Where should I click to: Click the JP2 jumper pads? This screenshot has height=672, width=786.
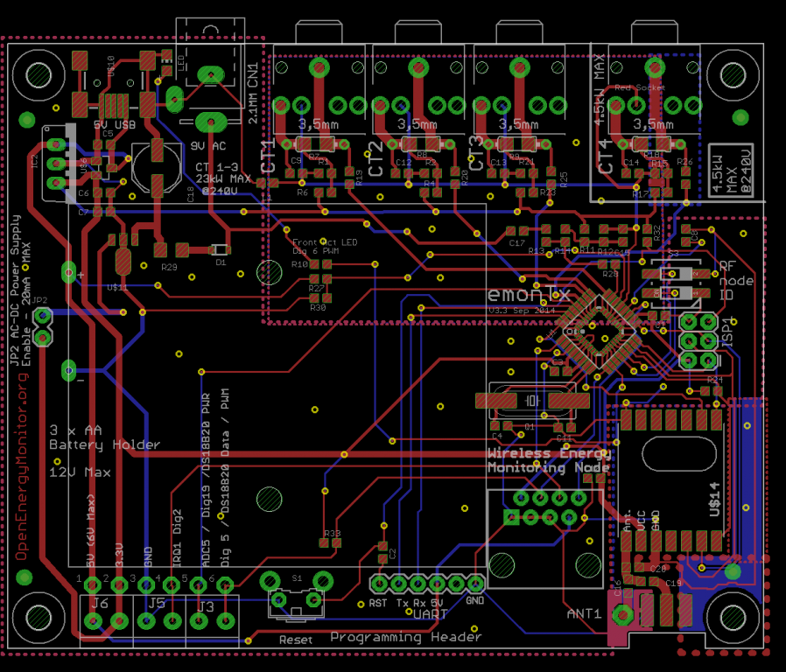[43, 326]
